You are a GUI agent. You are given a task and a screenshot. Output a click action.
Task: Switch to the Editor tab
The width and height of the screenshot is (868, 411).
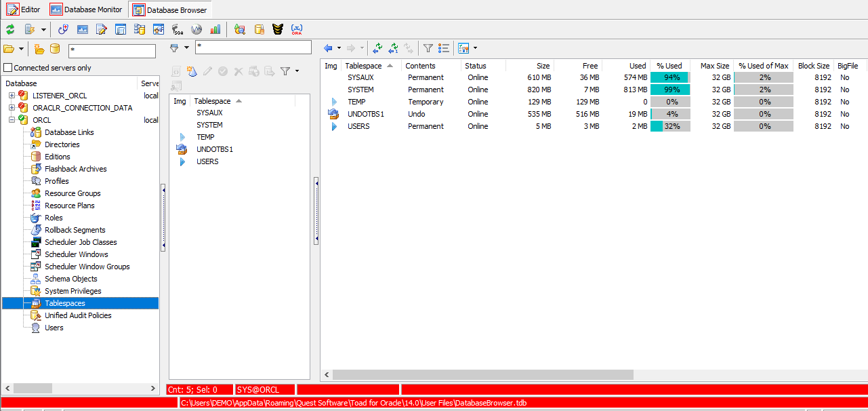pos(23,9)
